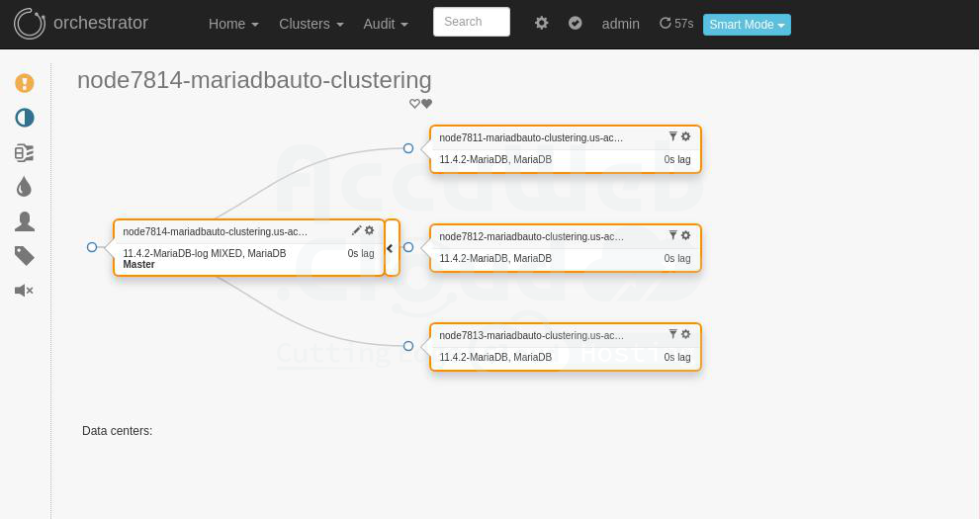
Task: Click the gear icon in top navbar
Action: pyautogui.click(x=541, y=23)
